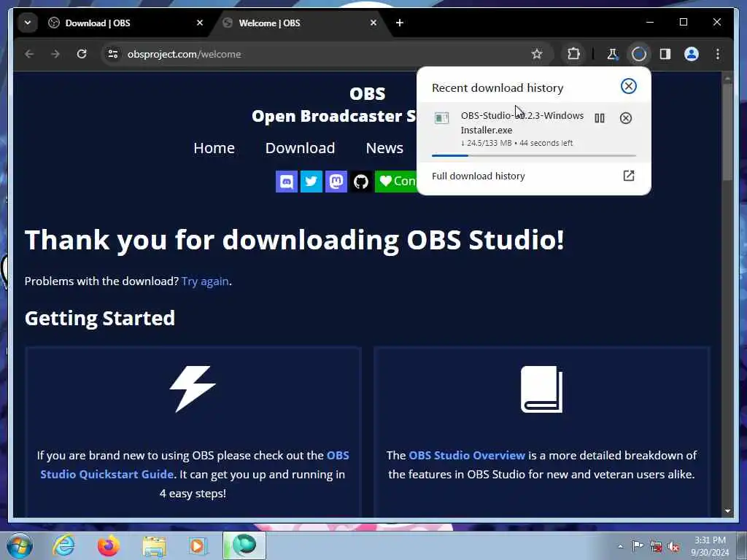Go to the News menu item
The height and width of the screenshot is (560, 747).
[x=384, y=148]
